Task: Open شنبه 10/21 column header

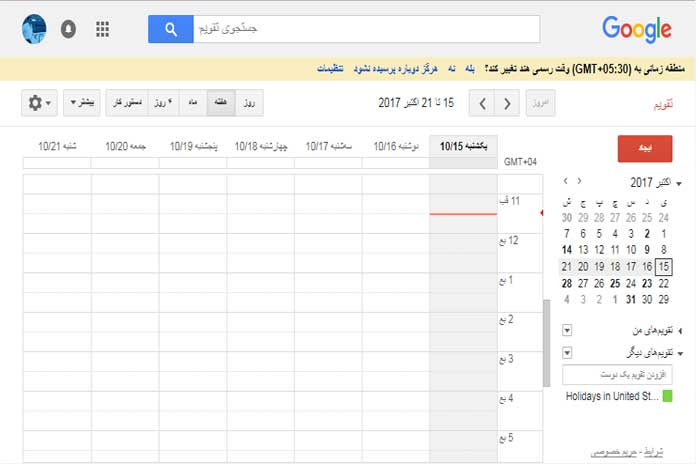Action: tap(57, 146)
